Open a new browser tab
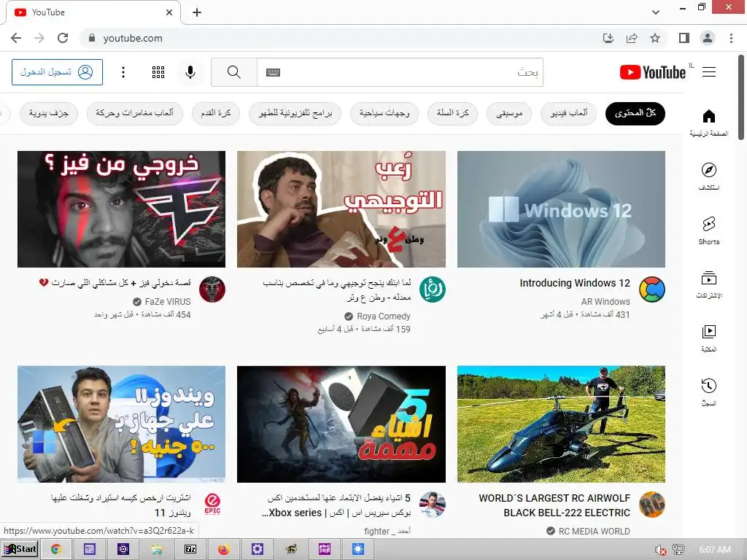This screenshot has width=747, height=560. tap(197, 12)
